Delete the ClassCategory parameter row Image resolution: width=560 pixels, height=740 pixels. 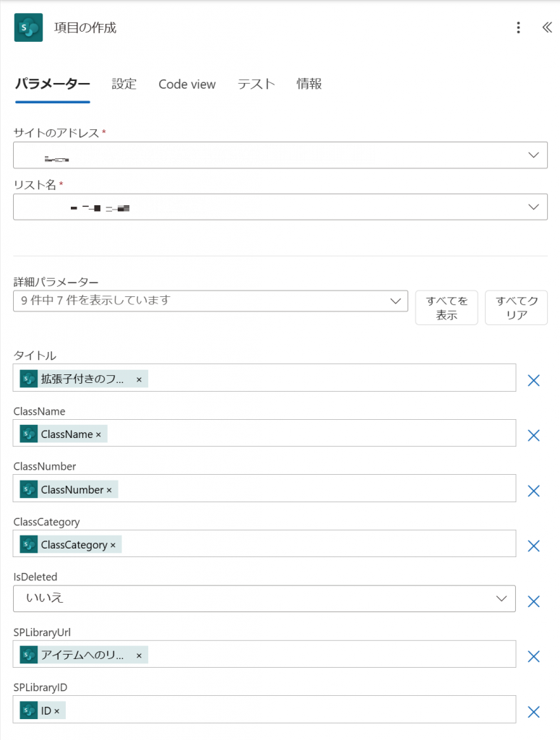[x=534, y=546]
